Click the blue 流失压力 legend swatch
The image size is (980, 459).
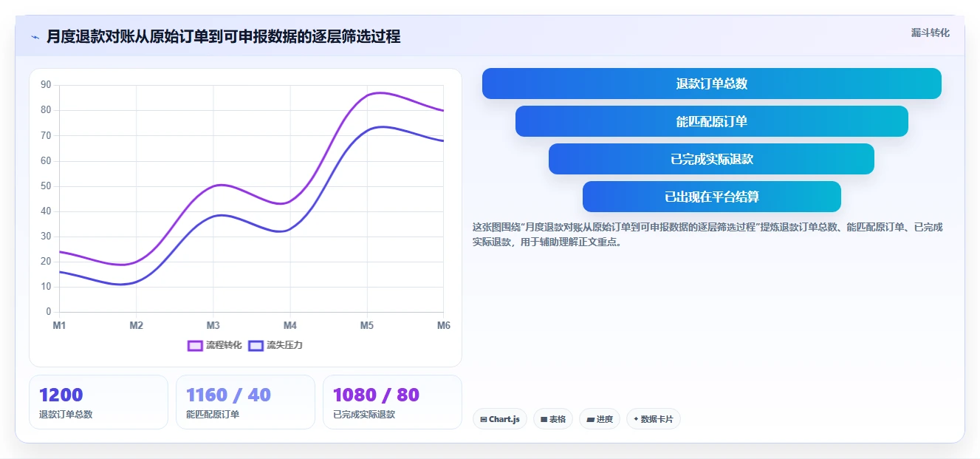256,345
